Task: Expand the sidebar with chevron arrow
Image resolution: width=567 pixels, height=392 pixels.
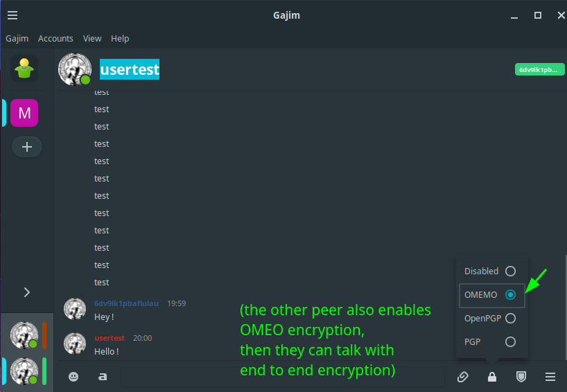Action: [27, 292]
